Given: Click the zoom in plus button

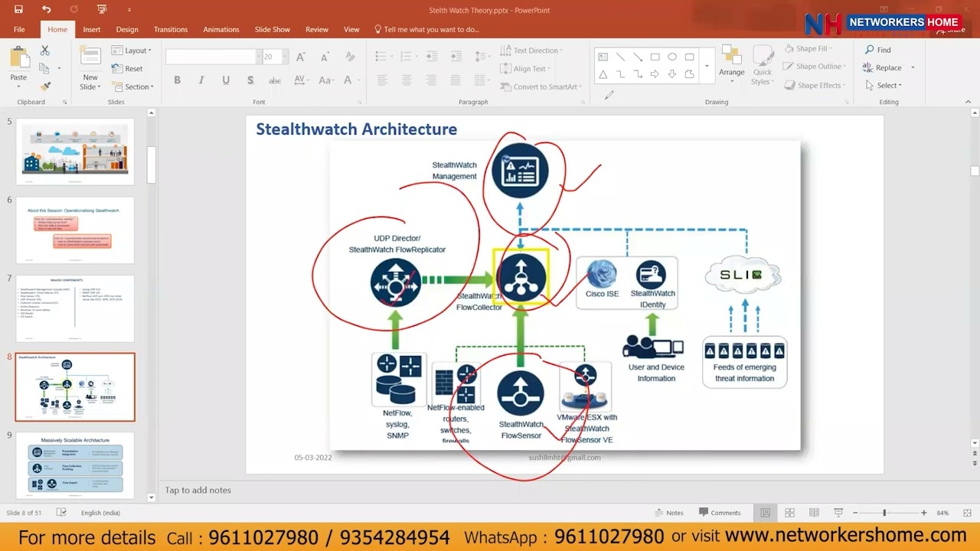Looking at the screenshot, I should [x=923, y=513].
